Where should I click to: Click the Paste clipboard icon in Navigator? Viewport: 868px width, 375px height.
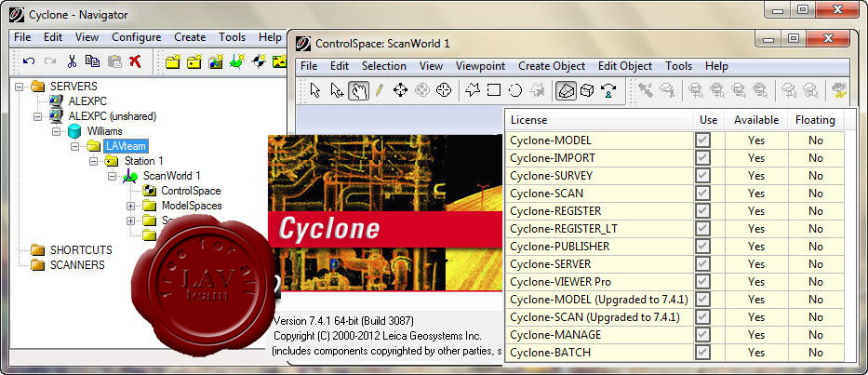point(114,61)
